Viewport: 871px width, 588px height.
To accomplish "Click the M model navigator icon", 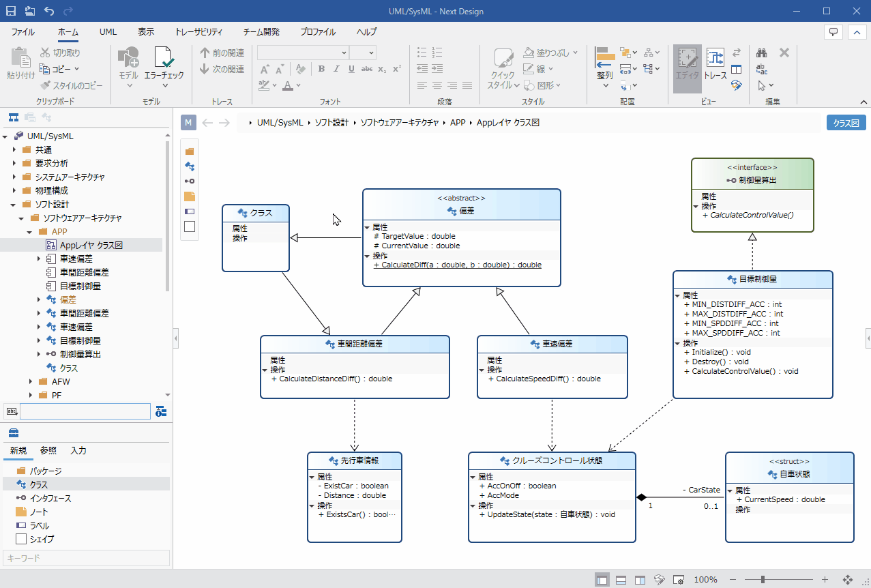I will tap(189, 123).
